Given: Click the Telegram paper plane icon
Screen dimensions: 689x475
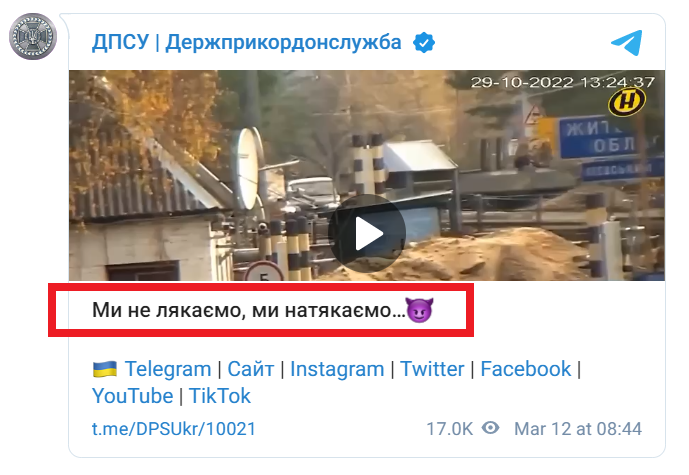Looking at the screenshot, I should 627,43.
